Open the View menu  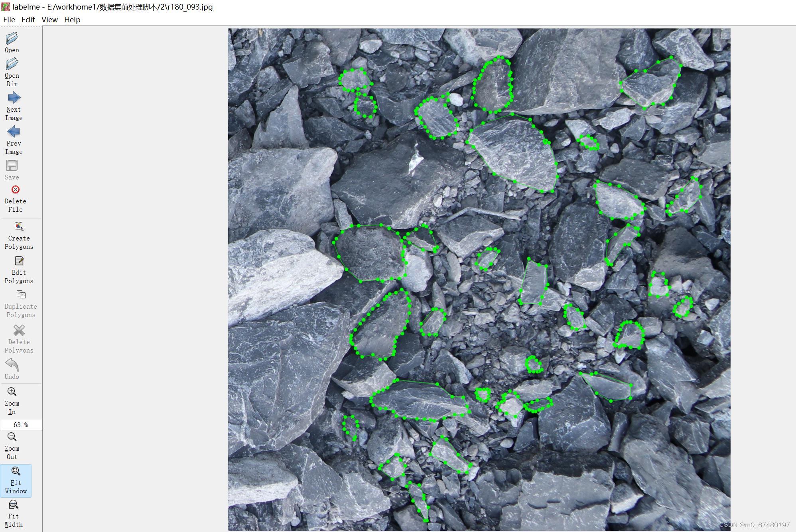[49, 20]
